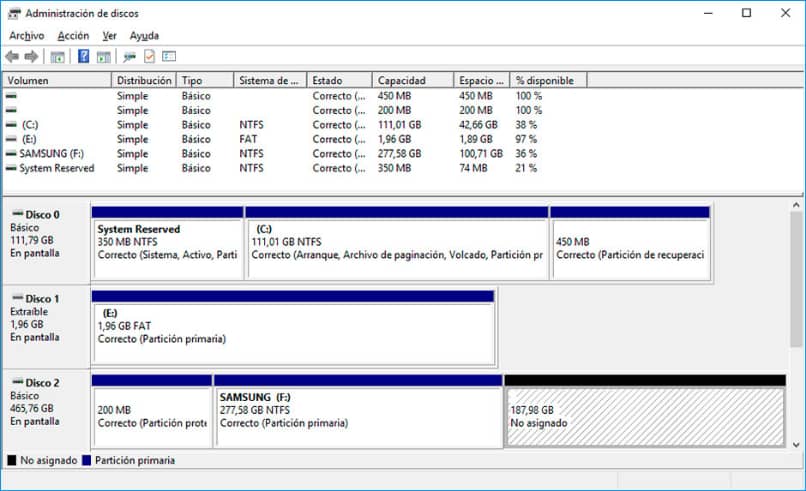Click the 42,66 GB free space cell
Image resolution: width=806 pixels, height=491 pixels.
click(x=478, y=124)
